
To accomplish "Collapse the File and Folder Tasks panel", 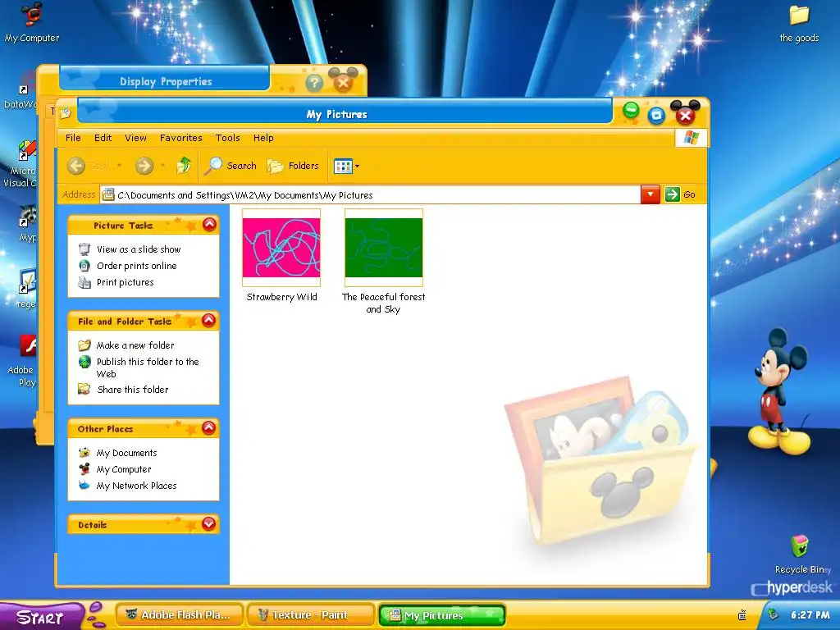I will pos(209,321).
